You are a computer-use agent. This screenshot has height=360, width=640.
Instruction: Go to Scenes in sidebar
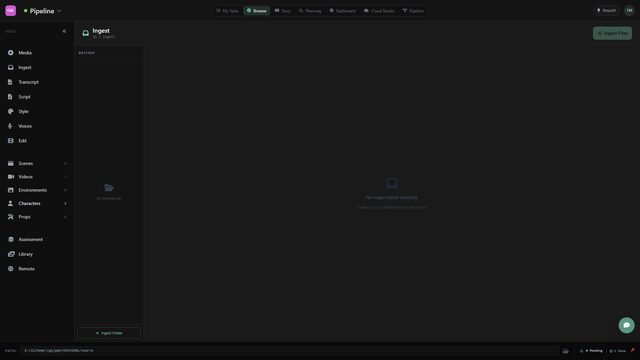coord(37,163)
